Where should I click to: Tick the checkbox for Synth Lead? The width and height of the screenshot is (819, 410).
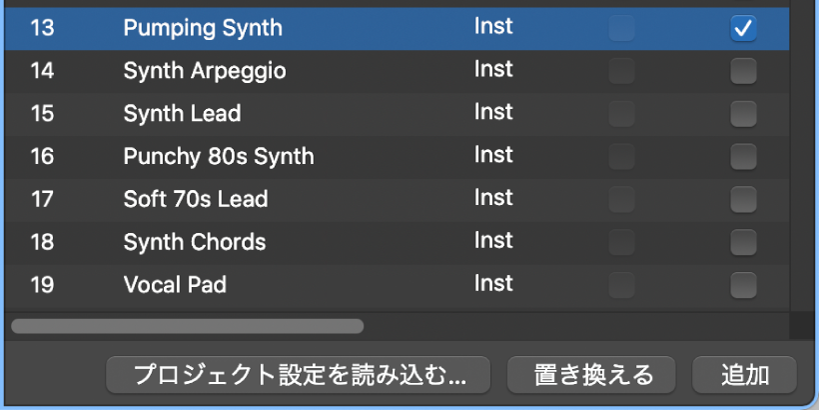743,114
